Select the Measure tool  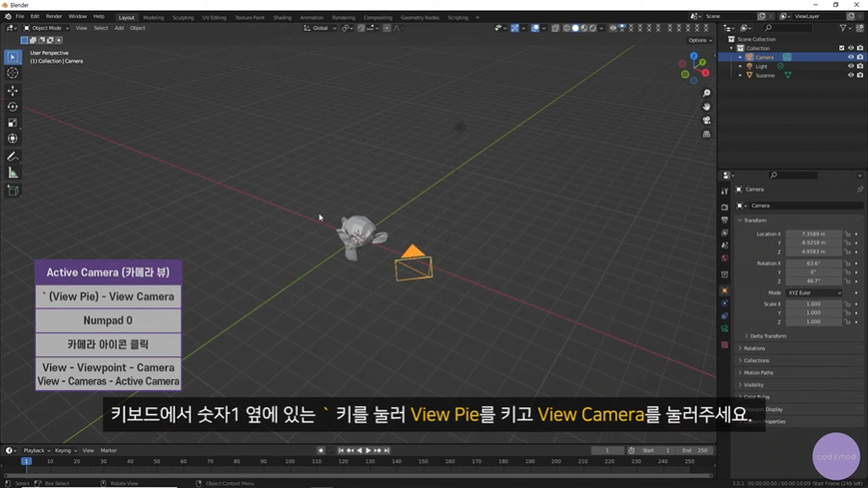pyautogui.click(x=13, y=173)
